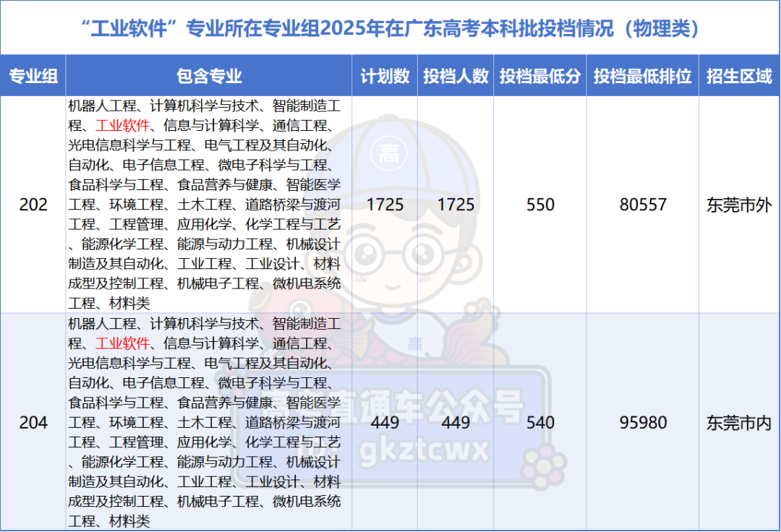Select the 专业组 cell labeled 202
Screen dimensions: 781x532
pyautogui.click(x=34, y=205)
